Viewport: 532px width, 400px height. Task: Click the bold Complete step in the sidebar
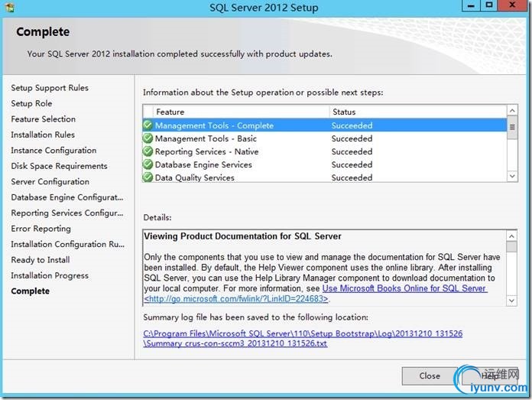coord(31,291)
